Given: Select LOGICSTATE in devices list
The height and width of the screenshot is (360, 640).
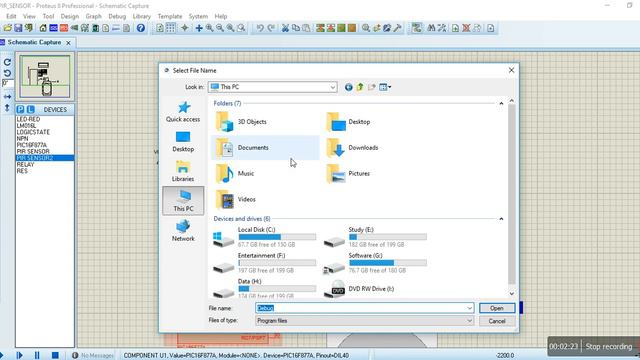Looking at the screenshot, I should pyautogui.click(x=33, y=132).
